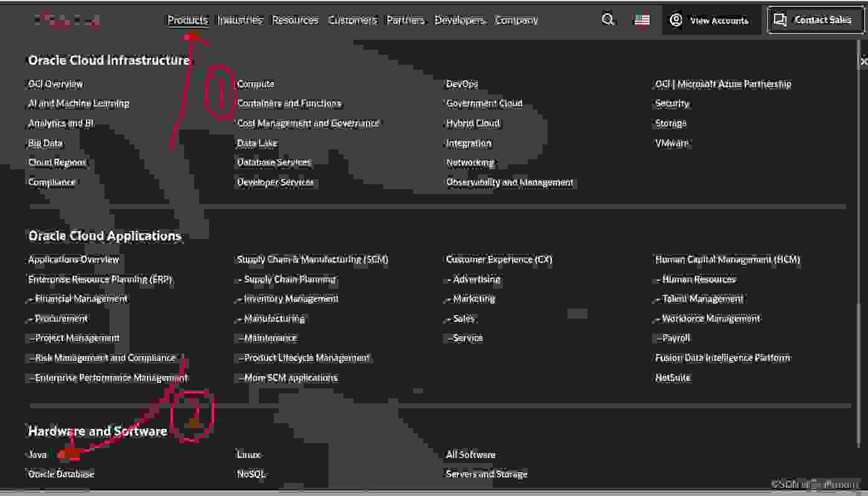Click the search magnifier icon
This screenshot has height=496, width=868.
coord(608,20)
